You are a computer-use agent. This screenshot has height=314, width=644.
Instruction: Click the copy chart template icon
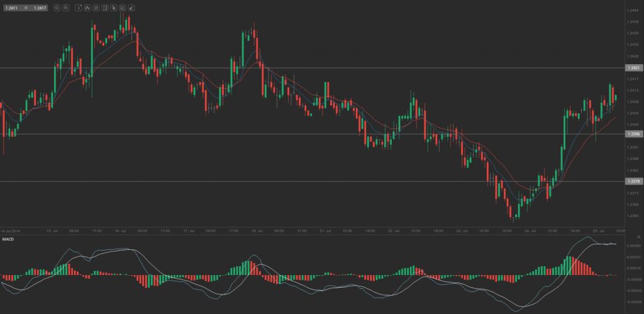[x=113, y=8]
